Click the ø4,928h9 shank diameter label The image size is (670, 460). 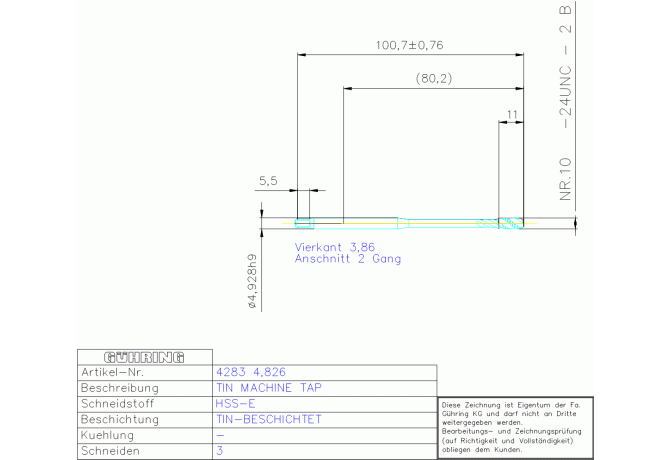tap(252, 282)
